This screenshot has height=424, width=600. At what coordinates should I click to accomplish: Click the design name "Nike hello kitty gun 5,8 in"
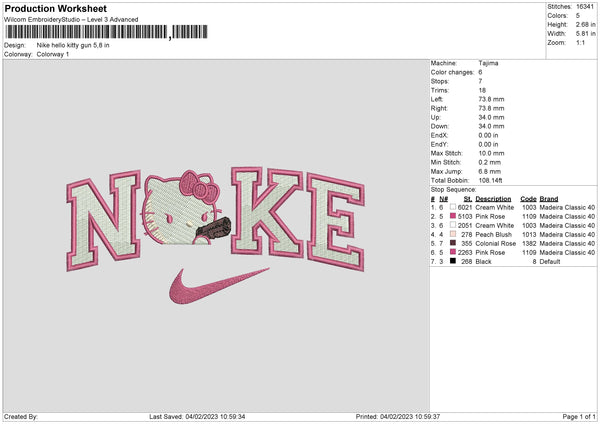(73, 45)
